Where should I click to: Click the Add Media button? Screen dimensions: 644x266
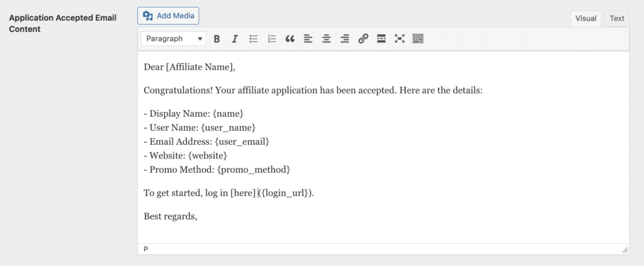click(x=168, y=16)
